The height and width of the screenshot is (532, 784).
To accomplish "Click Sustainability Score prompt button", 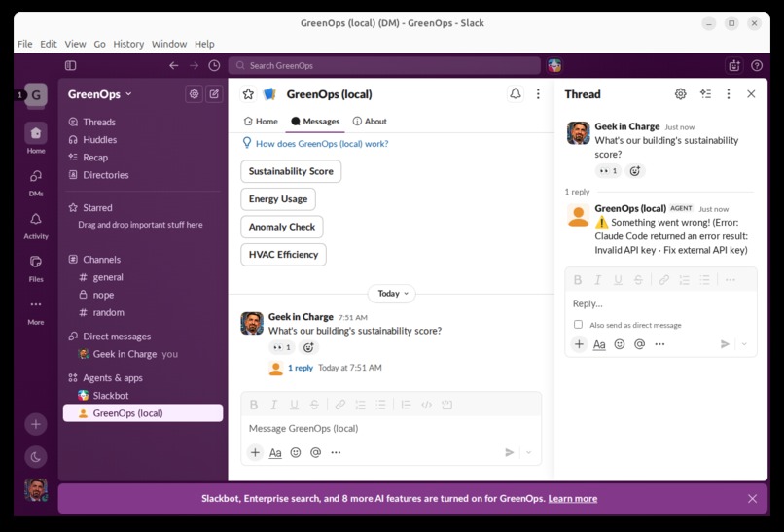I will click(x=291, y=171).
